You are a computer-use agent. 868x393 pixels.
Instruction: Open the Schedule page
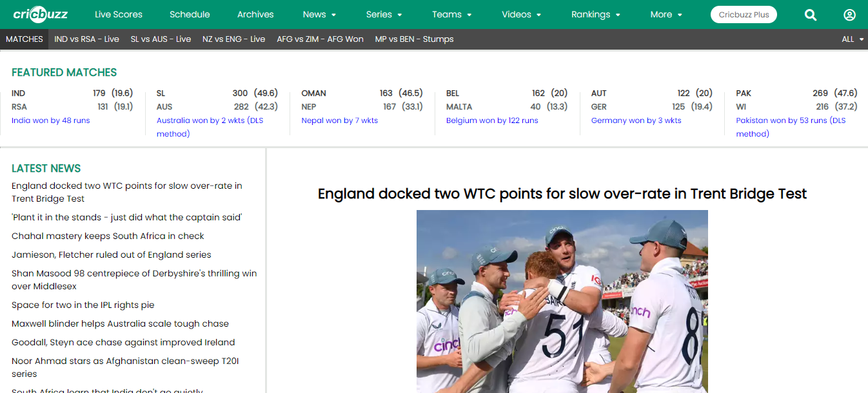click(190, 14)
